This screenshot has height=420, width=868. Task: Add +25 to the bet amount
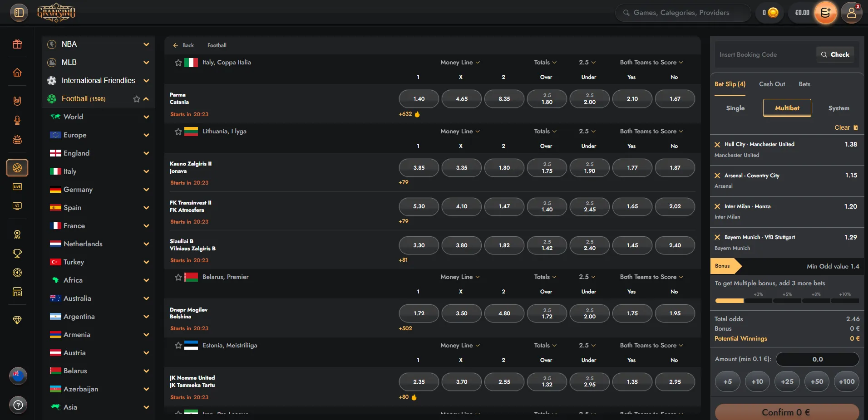[x=787, y=381]
